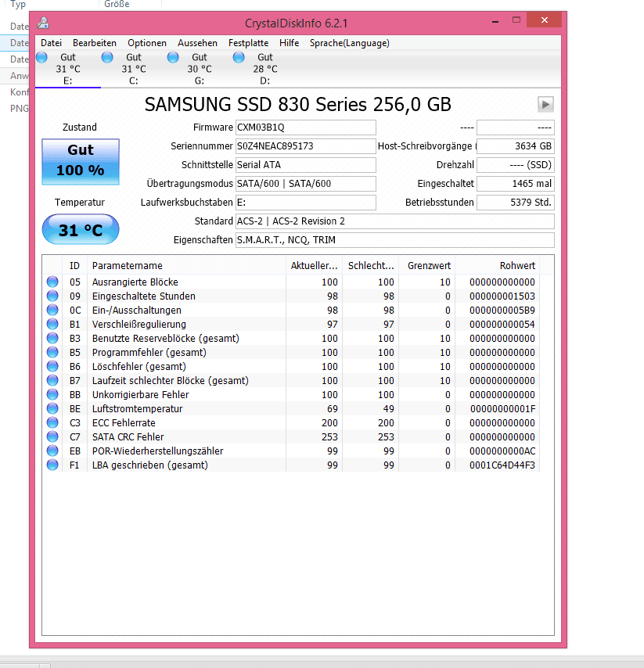This screenshot has width=644, height=668.
Task: Click the Grenzwert column header
Action: click(x=427, y=265)
